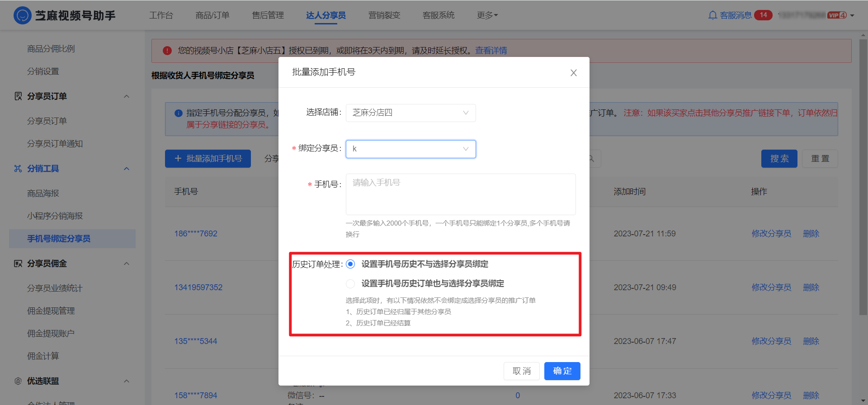The height and width of the screenshot is (405, 868).
Task: Open 分享员业绩统计 in the sidebar
Action: (55, 288)
